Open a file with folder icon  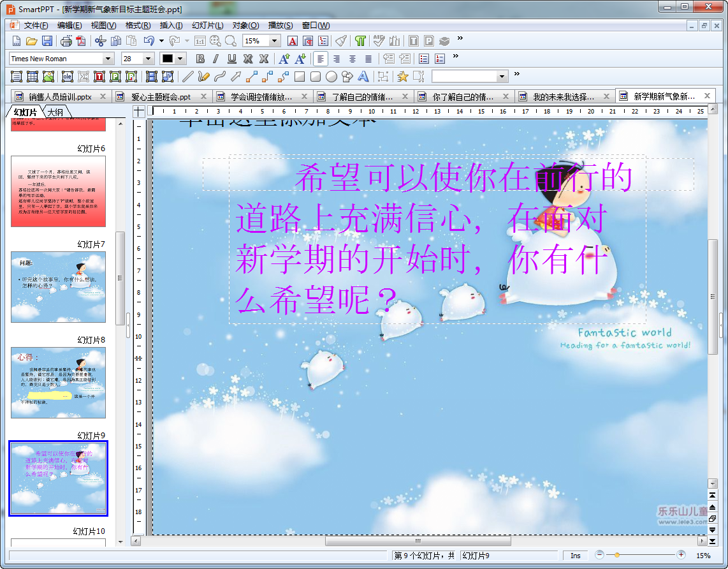(32, 41)
